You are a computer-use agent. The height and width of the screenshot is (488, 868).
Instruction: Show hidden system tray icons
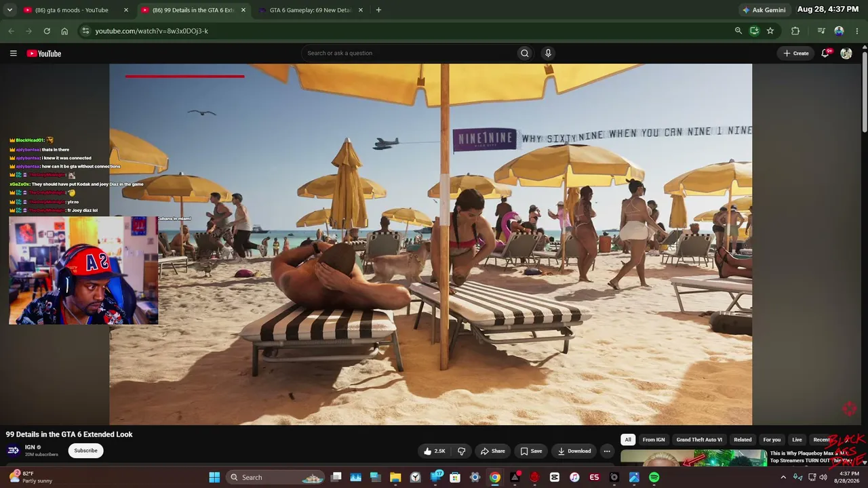(783, 477)
